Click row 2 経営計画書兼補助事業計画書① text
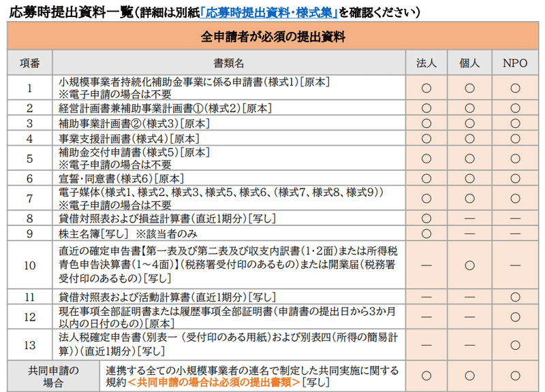Image resolution: width=545 pixels, height=392 pixels. [165, 108]
